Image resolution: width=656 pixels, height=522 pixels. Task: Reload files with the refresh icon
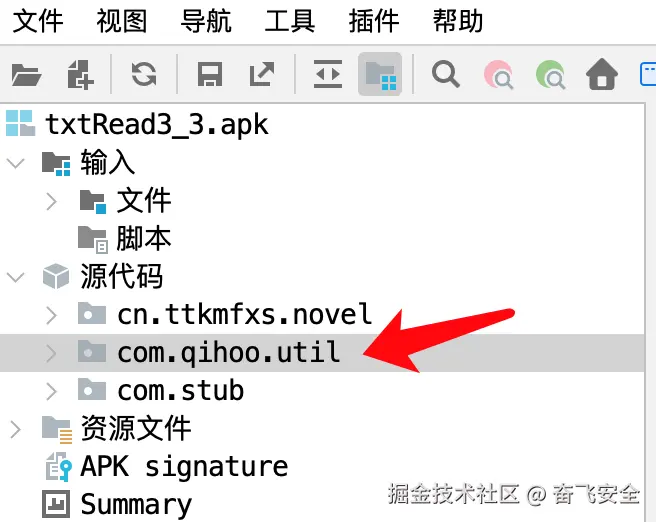(x=144, y=74)
